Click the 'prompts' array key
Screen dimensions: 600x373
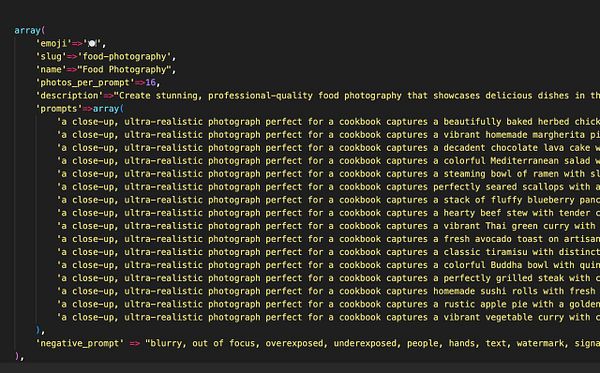click(59, 109)
